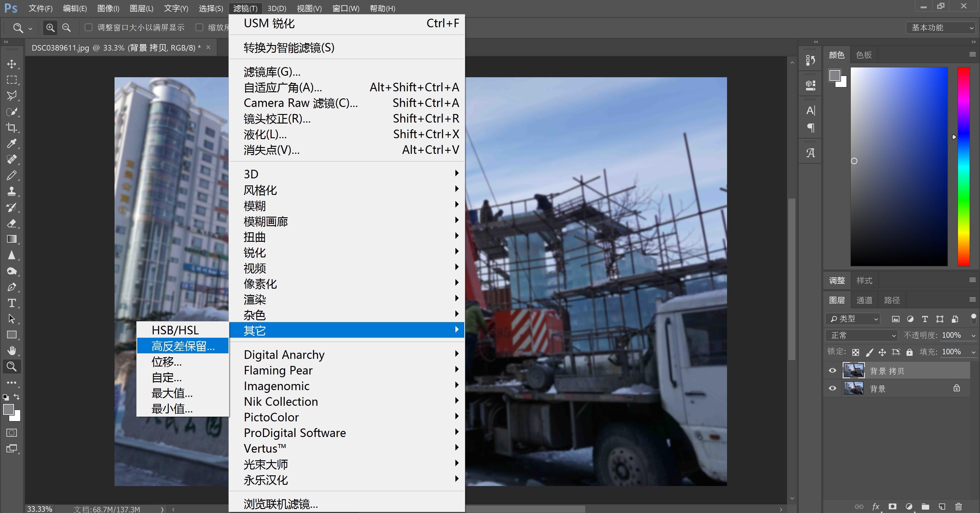The width and height of the screenshot is (980, 513).
Task: Select the Move tool
Action: (x=11, y=64)
